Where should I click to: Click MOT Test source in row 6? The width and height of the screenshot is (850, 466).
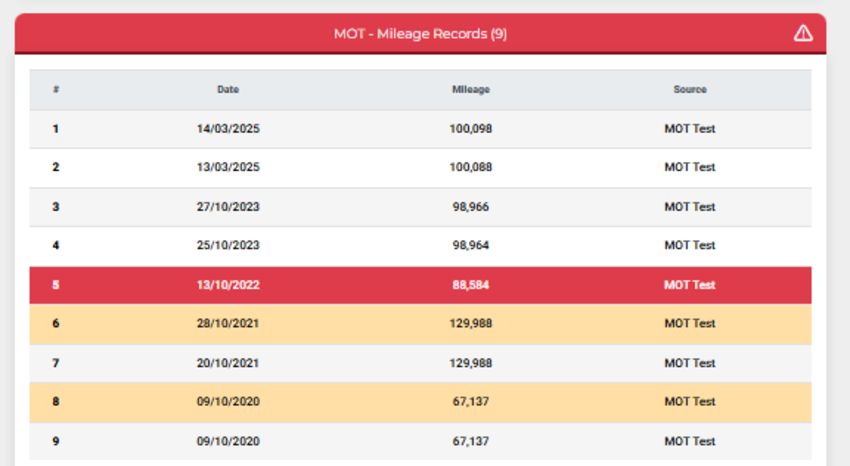(690, 323)
